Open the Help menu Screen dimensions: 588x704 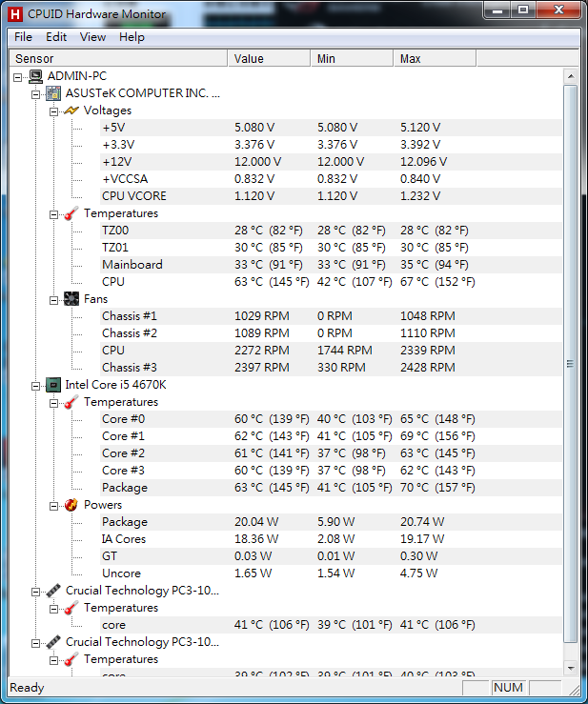(132, 37)
